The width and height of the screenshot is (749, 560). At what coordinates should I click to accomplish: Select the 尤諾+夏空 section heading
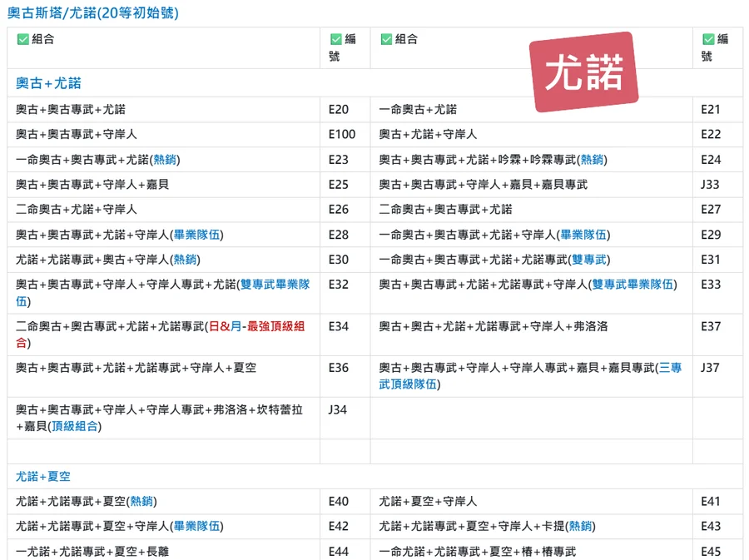[43, 476]
